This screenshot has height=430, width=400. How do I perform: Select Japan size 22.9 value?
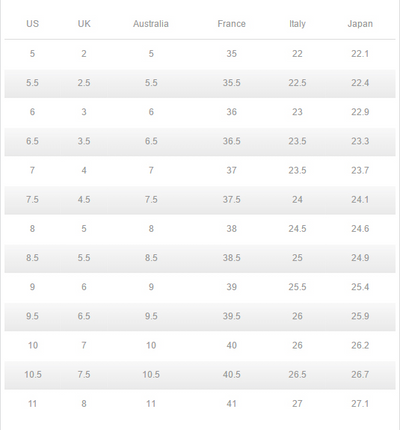click(x=360, y=112)
